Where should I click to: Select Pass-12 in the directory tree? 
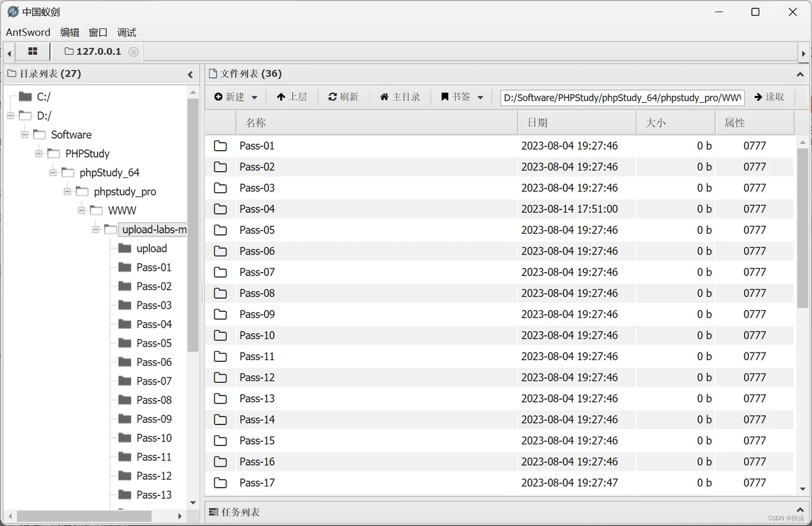point(154,476)
